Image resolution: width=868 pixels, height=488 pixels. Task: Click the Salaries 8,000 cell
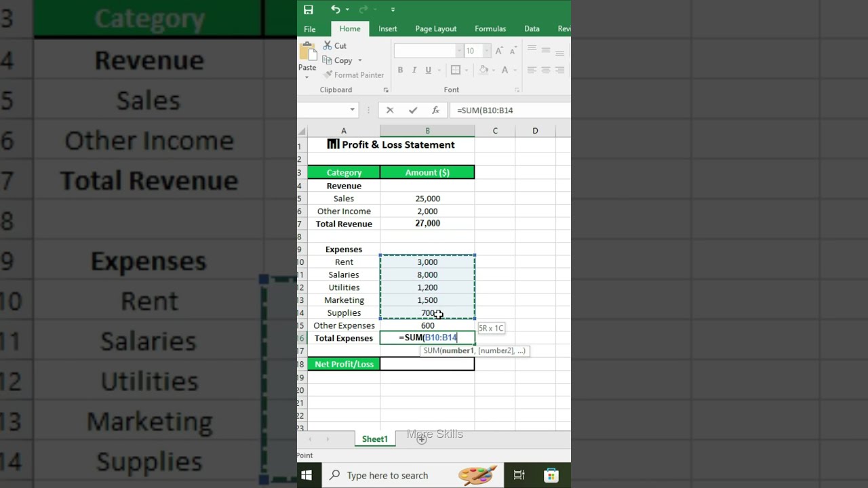427,274
